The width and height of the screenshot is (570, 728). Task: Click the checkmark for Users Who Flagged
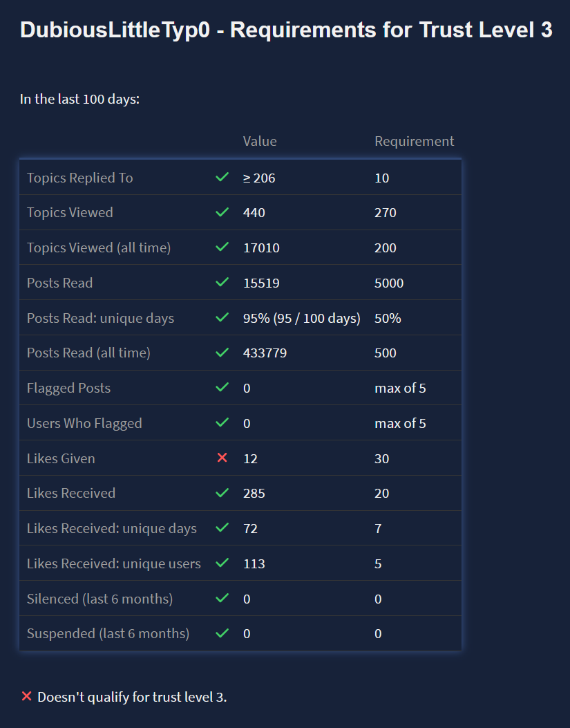pyautogui.click(x=222, y=422)
